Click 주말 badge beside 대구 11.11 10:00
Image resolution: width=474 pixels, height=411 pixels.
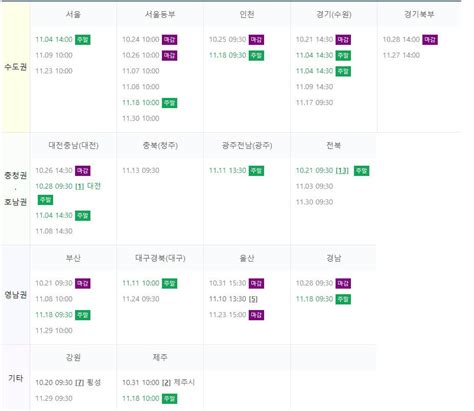coord(169,283)
